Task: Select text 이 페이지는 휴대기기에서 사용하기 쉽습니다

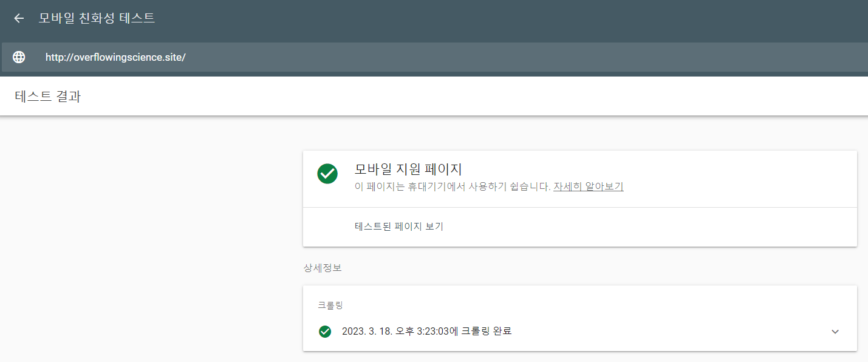Action: (x=453, y=186)
